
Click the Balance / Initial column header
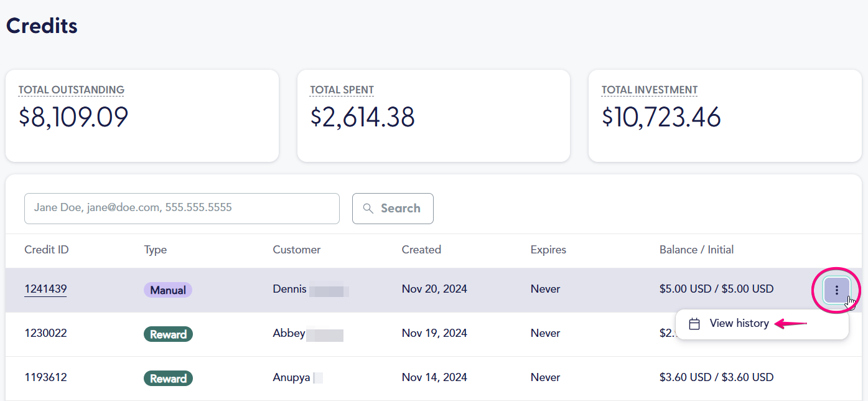[696, 250]
